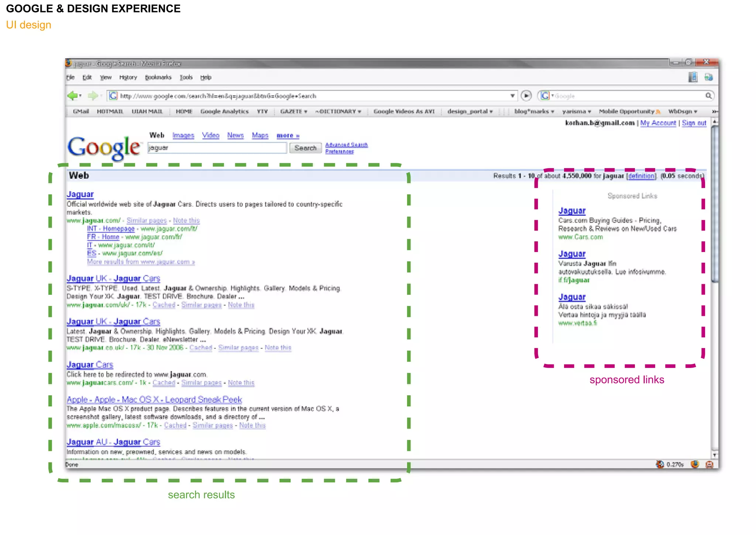The width and height of the screenshot is (756, 535).
Task: Open the address bar history dropdown
Action: tap(512, 96)
